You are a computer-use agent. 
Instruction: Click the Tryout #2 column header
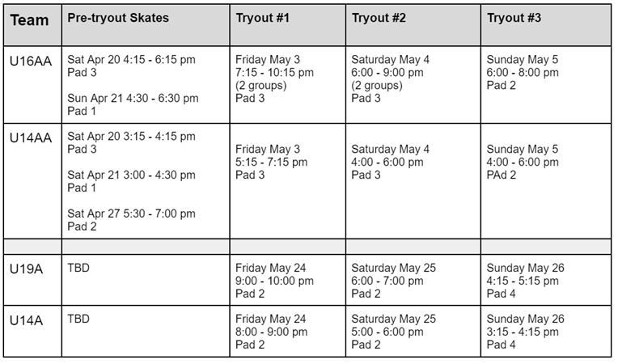pyautogui.click(x=413, y=25)
